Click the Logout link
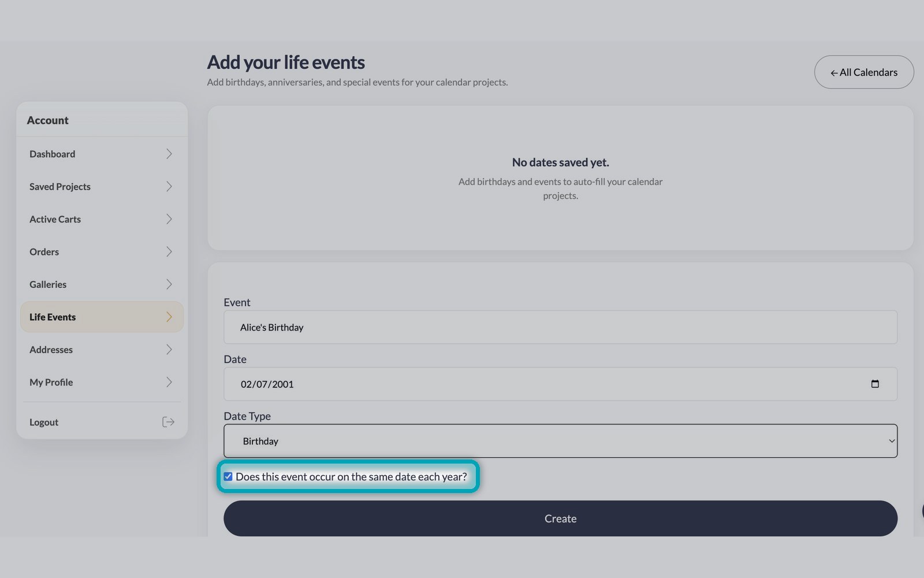This screenshot has height=578, width=924. (102, 422)
